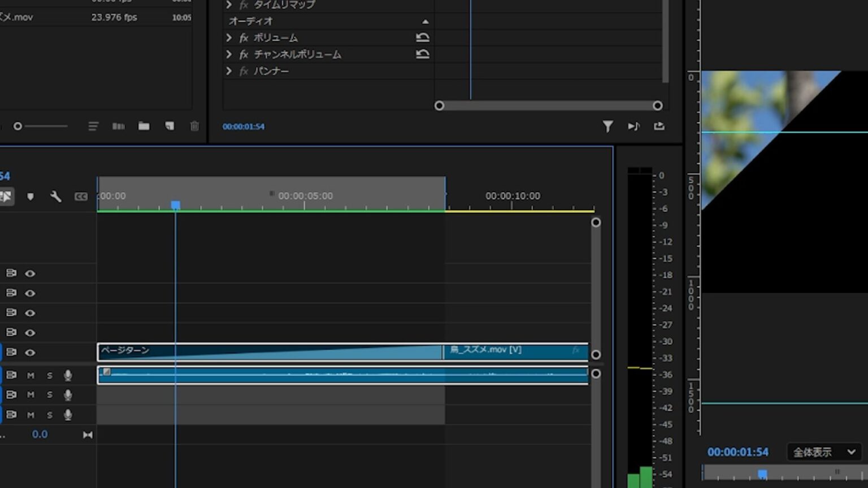Switch project panel to list view
The width and height of the screenshot is (868, 488).
click(93, 126)
